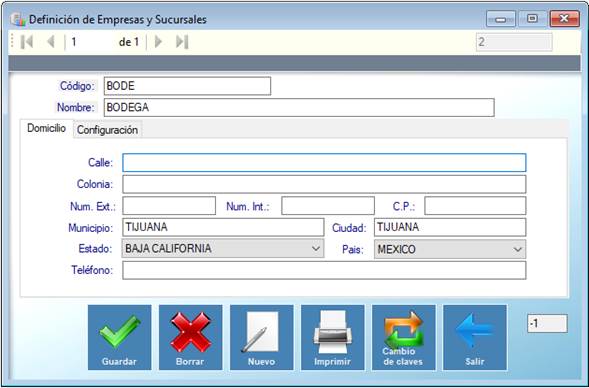Focus the Colonia text field

(x=324, y=184)
